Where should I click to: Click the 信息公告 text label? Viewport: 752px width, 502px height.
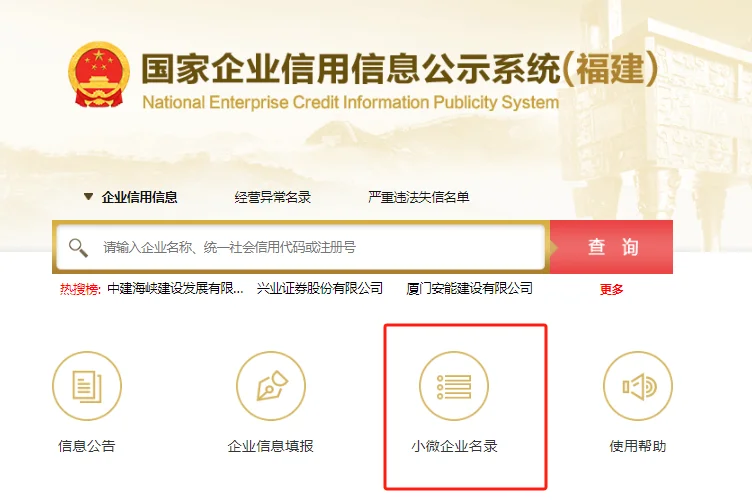point(87,446)
